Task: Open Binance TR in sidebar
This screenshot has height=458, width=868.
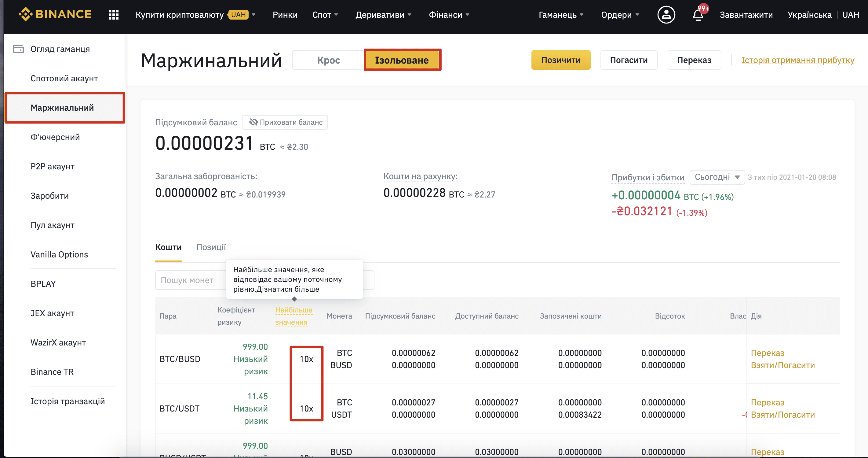Action: [52, 372]
